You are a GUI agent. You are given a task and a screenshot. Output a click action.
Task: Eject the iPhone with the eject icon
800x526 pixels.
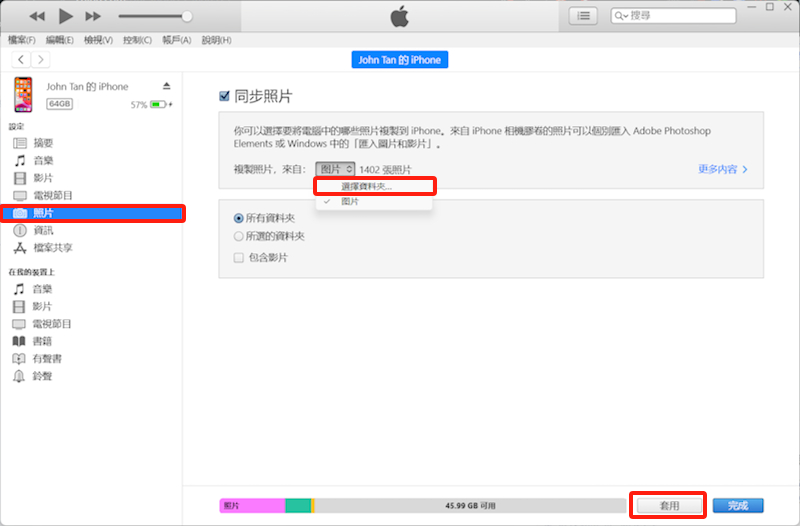[166, 86]
